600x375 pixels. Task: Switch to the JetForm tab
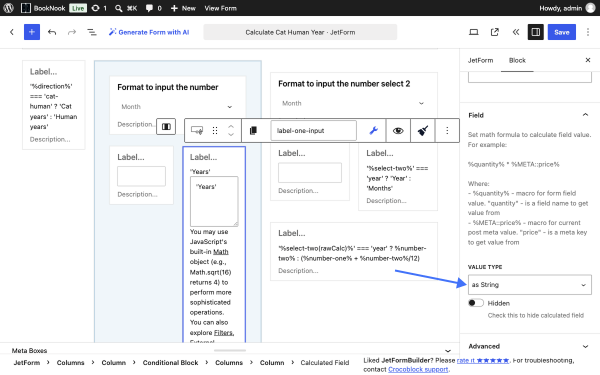(480, 60)
